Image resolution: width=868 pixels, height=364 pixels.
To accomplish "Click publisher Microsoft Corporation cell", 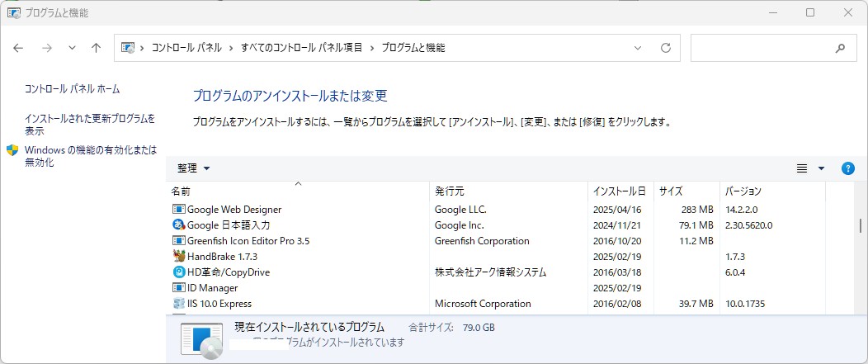I will [x=483, y=303].
